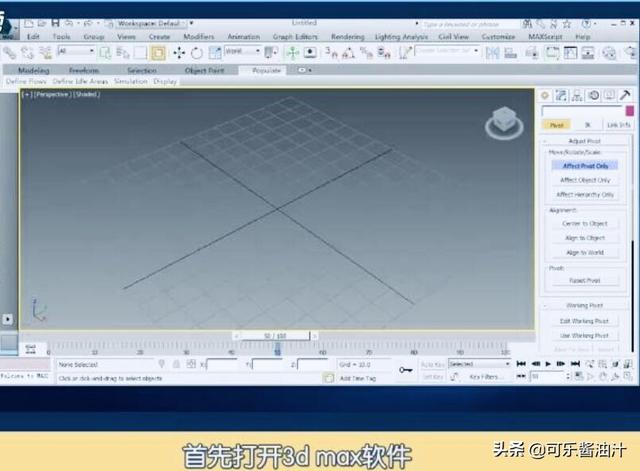
Task: Activate the Select and Rotate tool
Action: 197,53
